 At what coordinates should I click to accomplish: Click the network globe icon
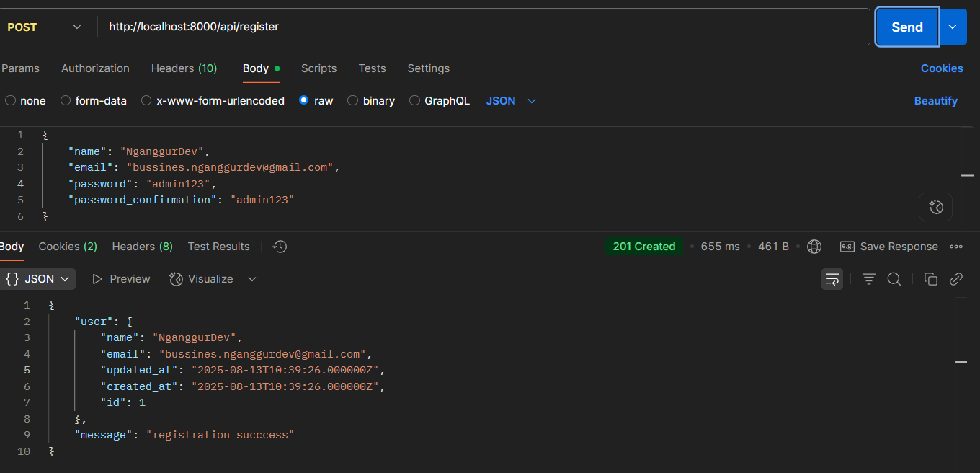click(814, 247)
